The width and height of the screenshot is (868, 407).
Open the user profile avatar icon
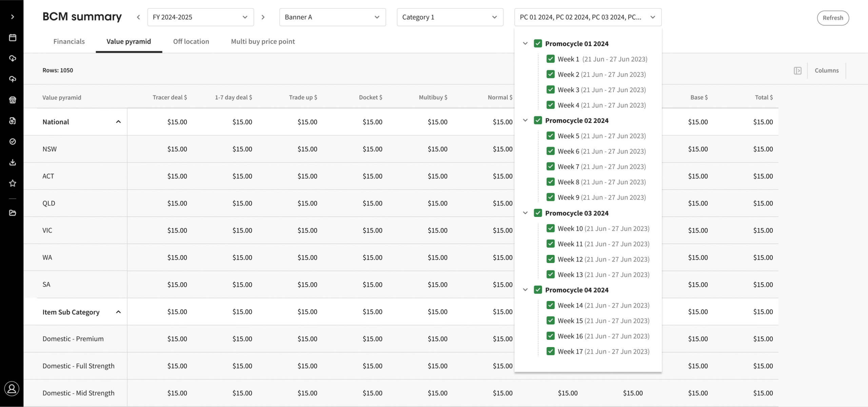coord(12,389)
